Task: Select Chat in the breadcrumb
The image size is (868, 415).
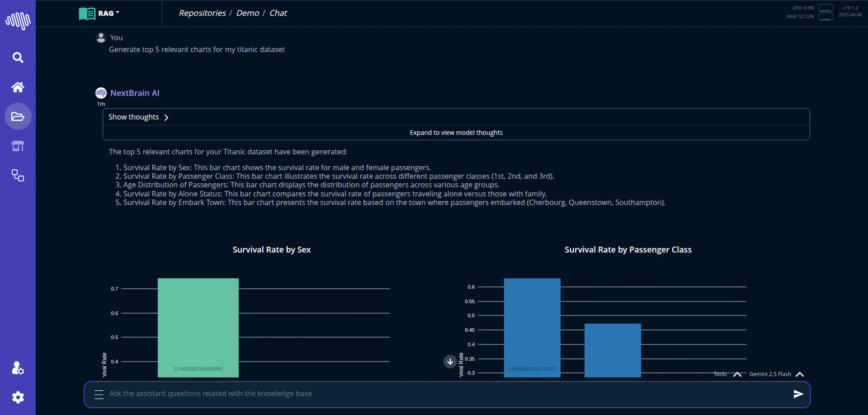Action: [278, 13]
